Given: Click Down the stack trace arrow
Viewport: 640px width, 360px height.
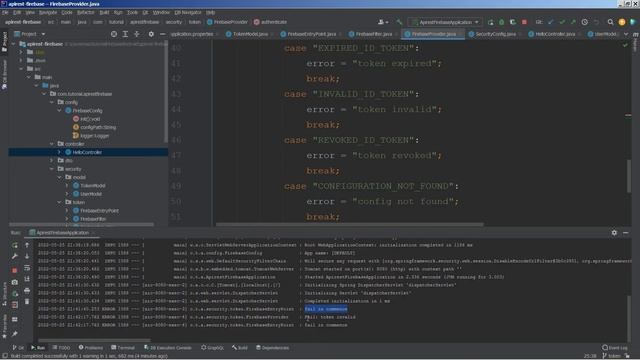Looking at the screenshot, I should click(x=27, y=256).
